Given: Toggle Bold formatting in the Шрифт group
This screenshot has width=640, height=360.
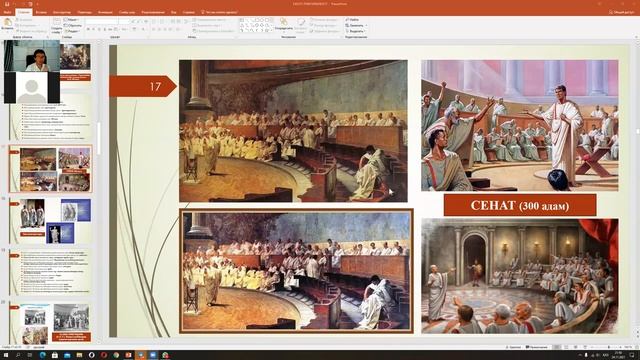Looking at the screenshot, I should coord(87,29).
